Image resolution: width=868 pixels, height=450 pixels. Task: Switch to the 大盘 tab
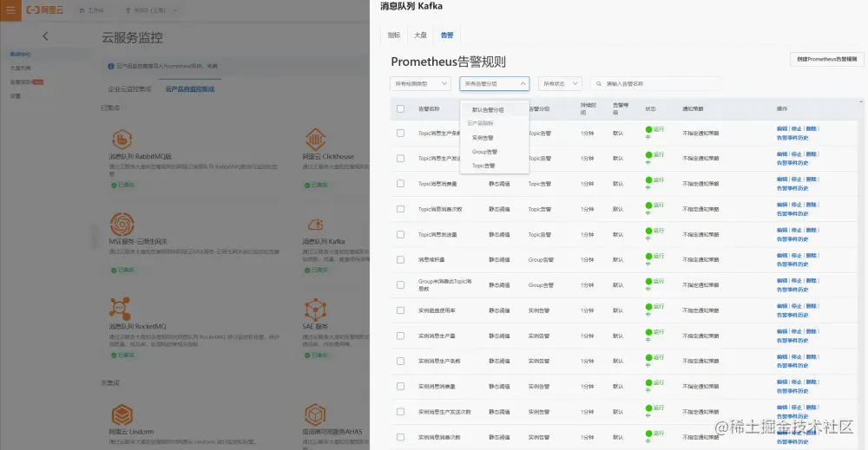pos(420,36)
